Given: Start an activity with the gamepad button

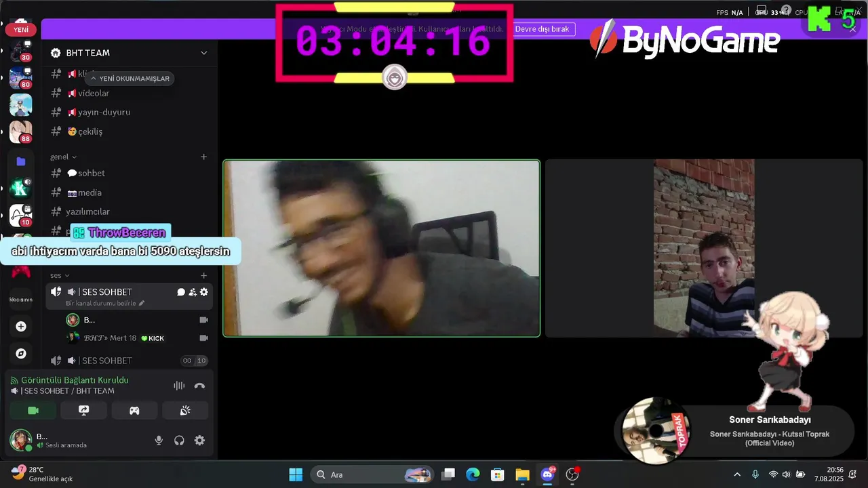Looking at the screenshot, I should (134, 411).
